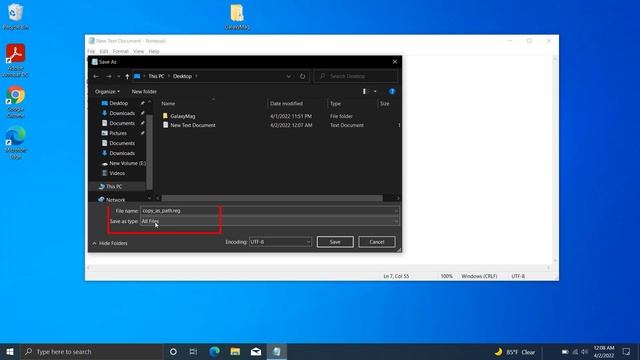This screenshot has width=640, height=360.
Task: Select Network in navigation pane
Action: [116, 200]
